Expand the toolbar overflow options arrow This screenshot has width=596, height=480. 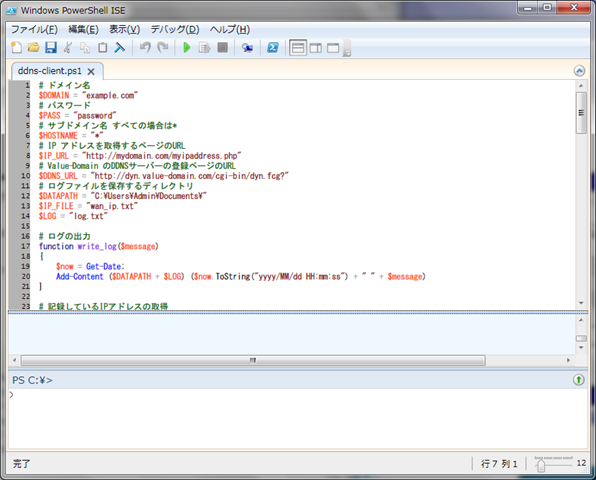(347, 49)
